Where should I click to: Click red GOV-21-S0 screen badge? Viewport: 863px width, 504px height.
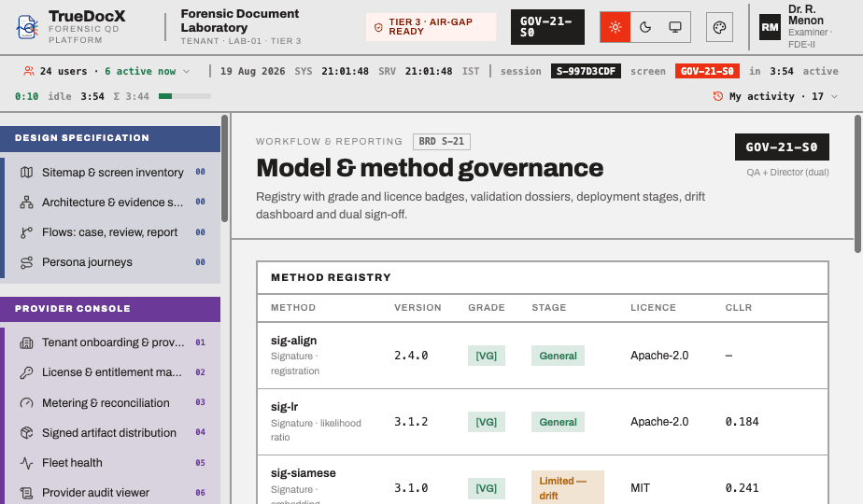(707, 71)
